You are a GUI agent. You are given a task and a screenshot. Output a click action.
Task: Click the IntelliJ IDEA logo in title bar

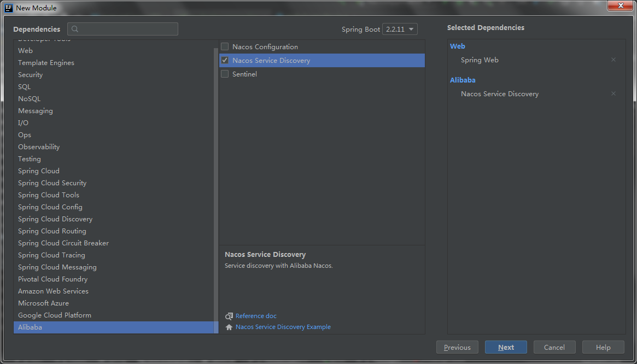[x=9, y=8]
